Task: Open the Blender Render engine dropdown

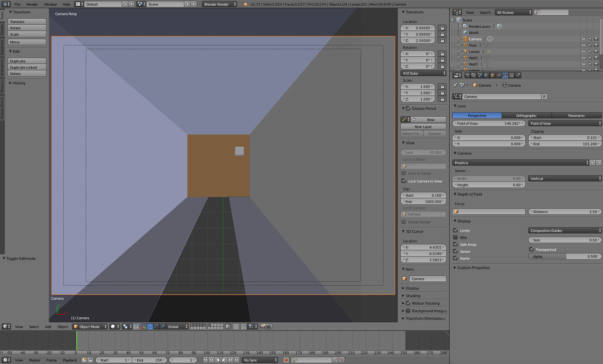Action: point(220,4)
